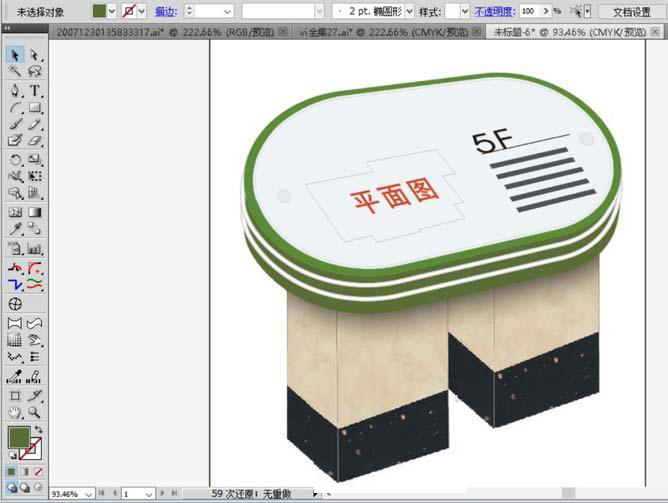Image resolution: width=668 pixels, height=503 pixels.
Task: Select the Eraser tool
Action: pyautogui.click(x=35, y=140)
